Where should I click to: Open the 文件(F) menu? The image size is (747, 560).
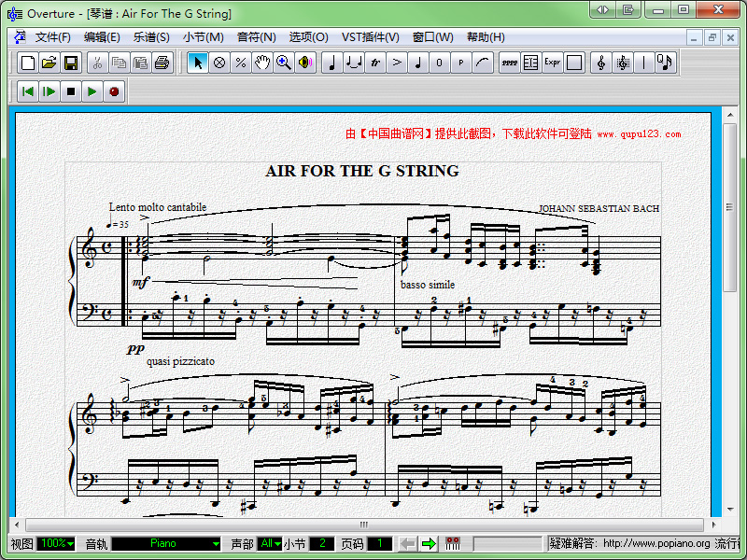click(x=53, y=37)
